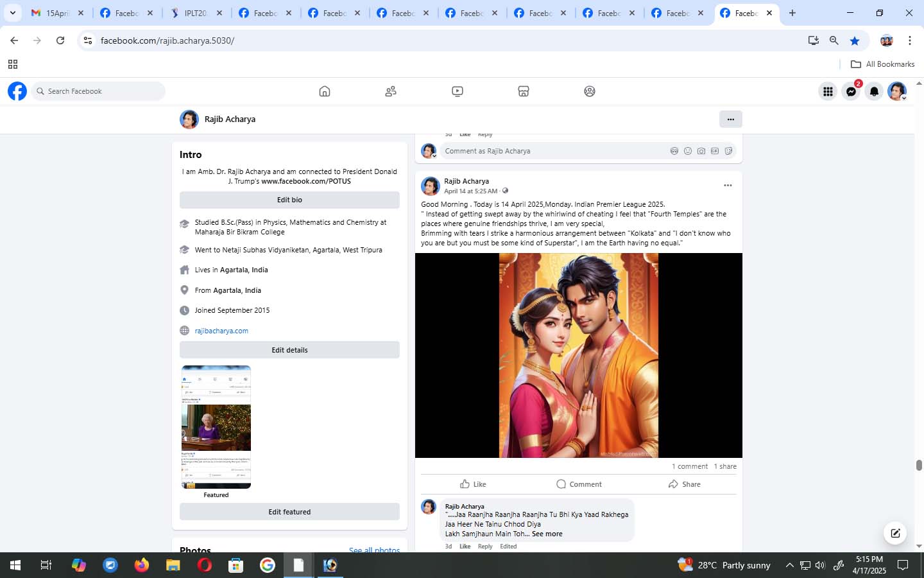Click Edited label on comment
This screenshot has width=924, height=578.
pos(508,547)
